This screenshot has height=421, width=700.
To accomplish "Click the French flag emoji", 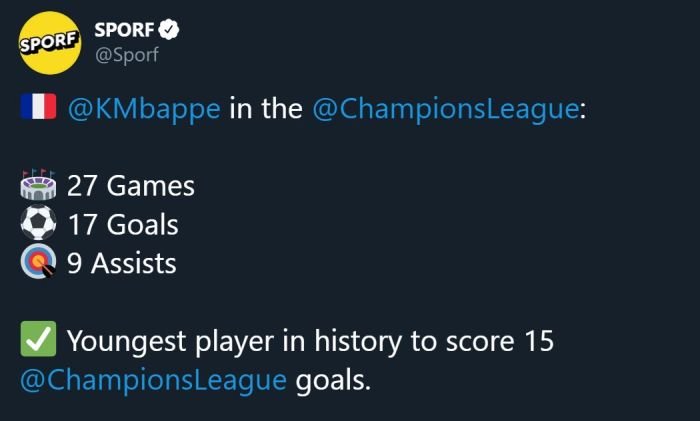I will tap(38, 107).
